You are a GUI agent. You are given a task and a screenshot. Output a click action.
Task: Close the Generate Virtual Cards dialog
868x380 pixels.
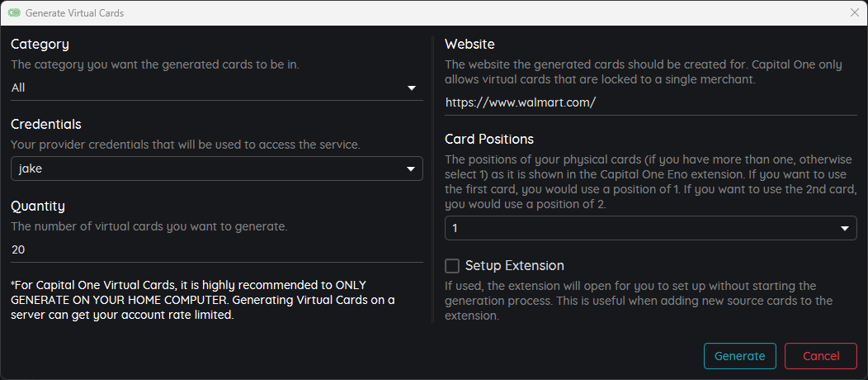pyautogui.click(x=855, y=12)
